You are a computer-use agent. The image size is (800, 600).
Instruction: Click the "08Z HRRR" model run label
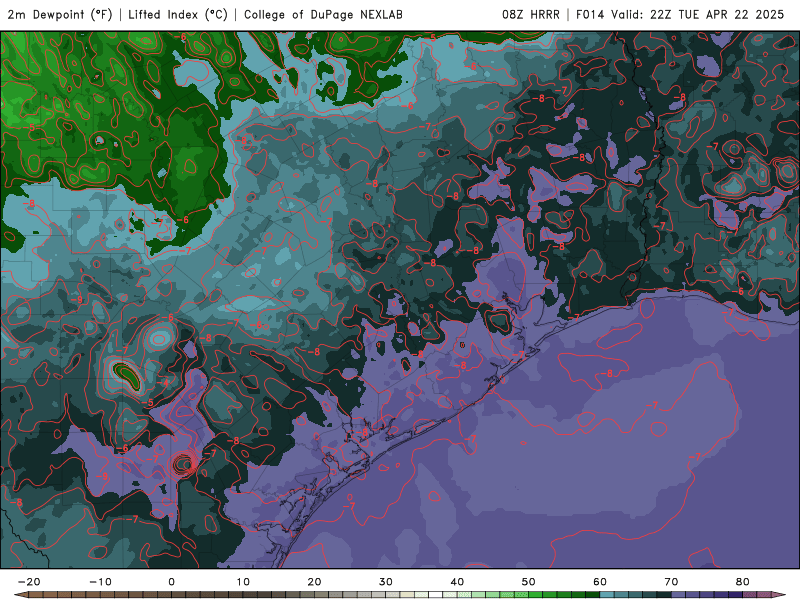point(531,15)
